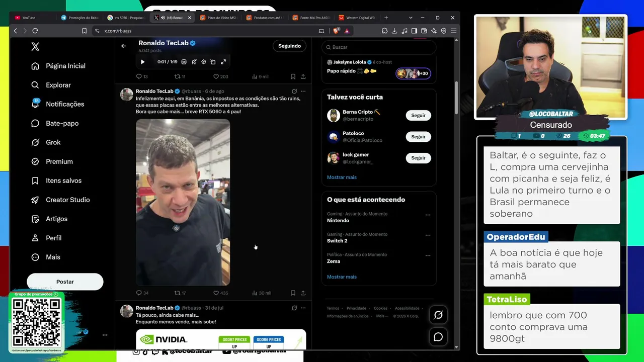Toggle picture-in-picture on the video

[213, 62]
